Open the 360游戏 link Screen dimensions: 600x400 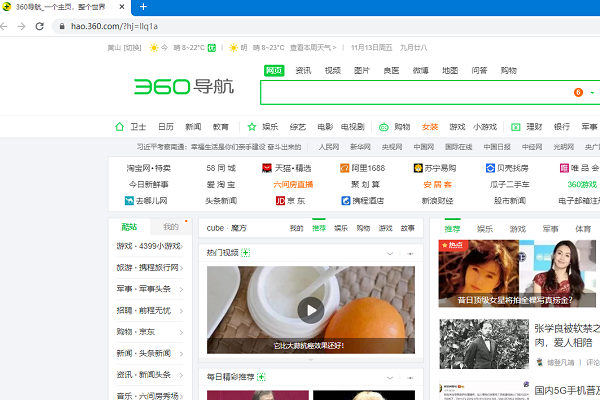pyautogui.click(x=582, y=184)
